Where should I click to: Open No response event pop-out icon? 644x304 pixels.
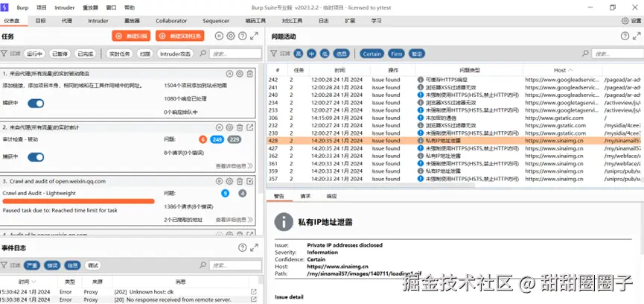(253, 300)
